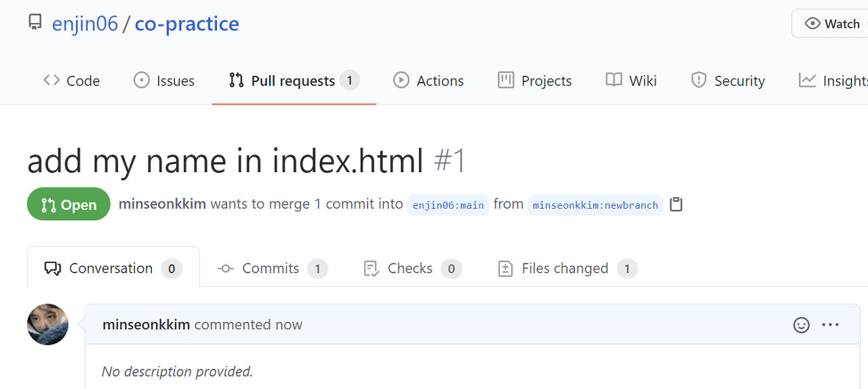Click the minseonkkim:newbranch head branch label

tap(595, 205)
